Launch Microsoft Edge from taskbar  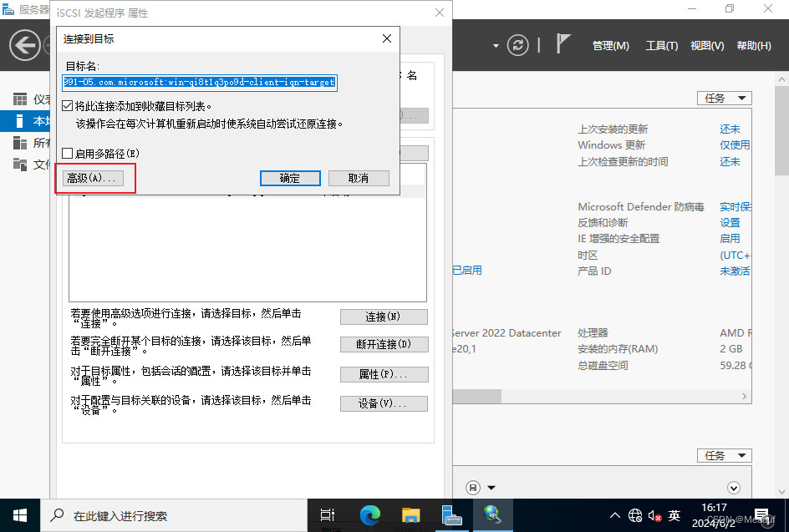pos(369,515)
